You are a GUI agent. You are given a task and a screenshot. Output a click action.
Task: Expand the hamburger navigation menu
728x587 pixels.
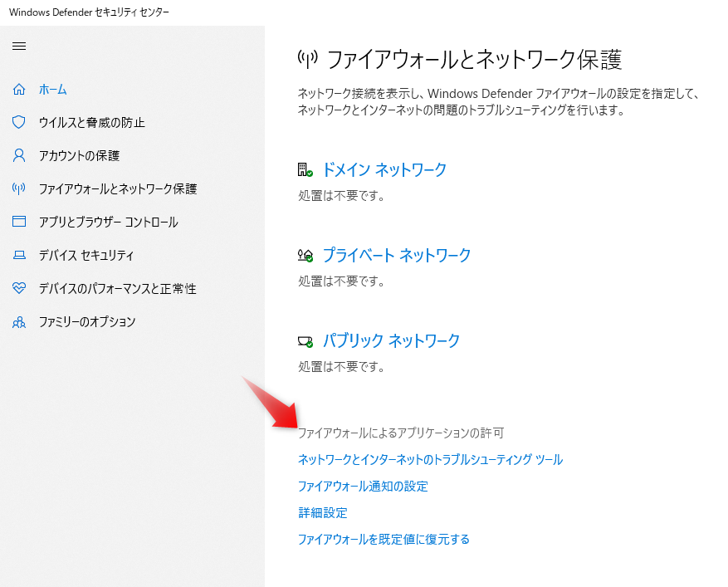[19, 46]
